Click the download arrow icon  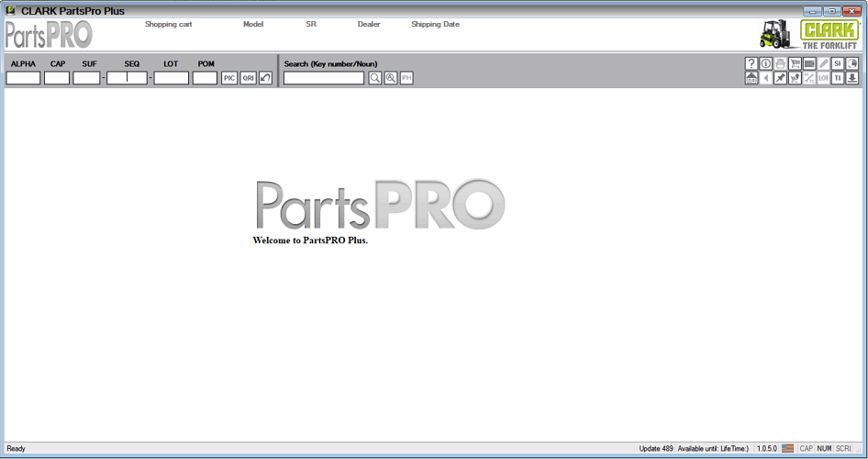coord(852,78)
